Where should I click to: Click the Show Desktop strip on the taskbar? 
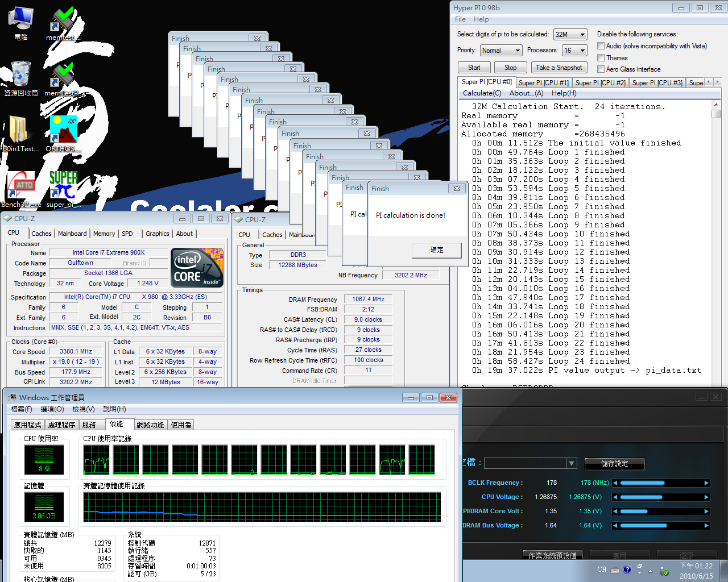pos(723,571)
